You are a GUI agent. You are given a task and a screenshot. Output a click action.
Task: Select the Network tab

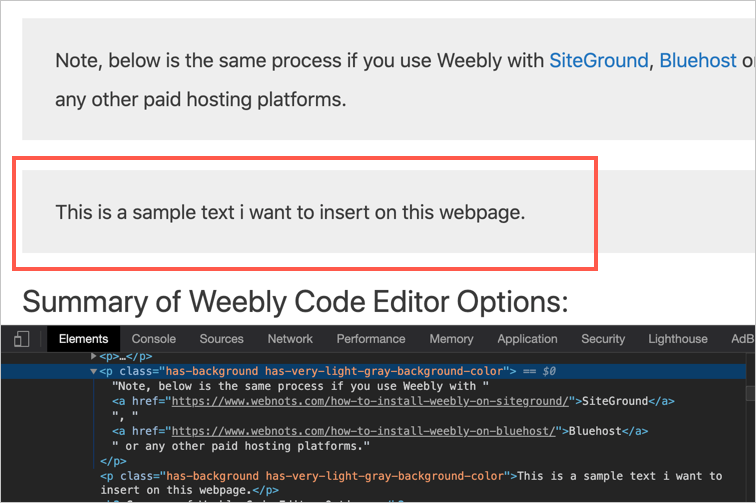click(290, 339)
